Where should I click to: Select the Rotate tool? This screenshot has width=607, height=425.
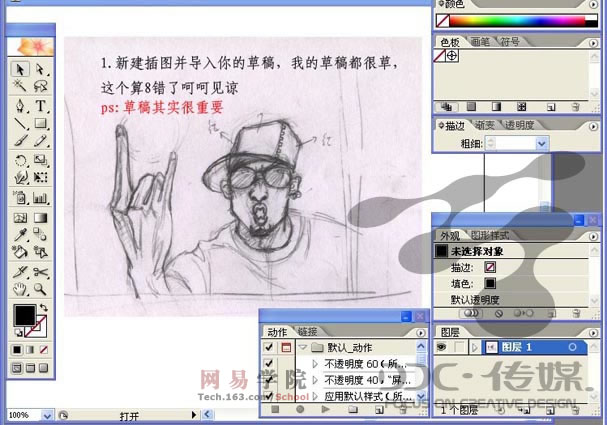coord(20,160)
